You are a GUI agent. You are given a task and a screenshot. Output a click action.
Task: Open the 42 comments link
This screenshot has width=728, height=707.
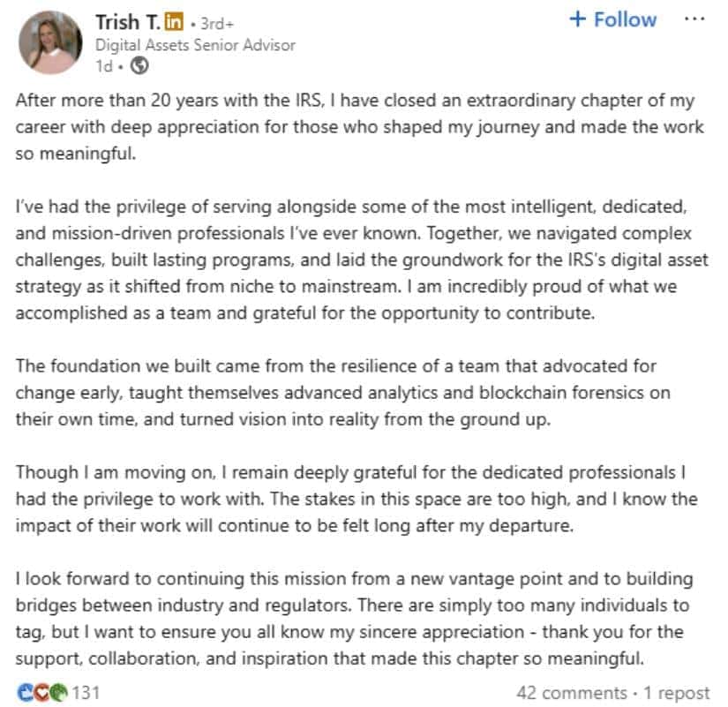[x=572, y=693]
